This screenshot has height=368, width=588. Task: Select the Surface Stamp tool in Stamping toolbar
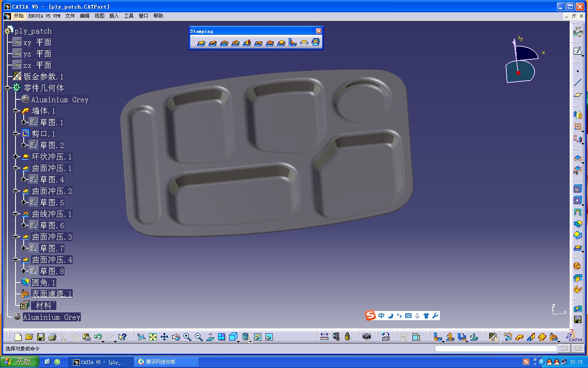coord(201,43)
